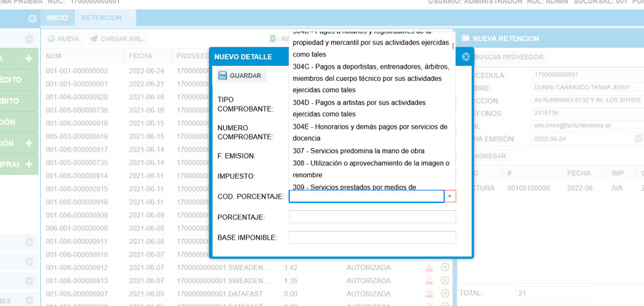Expand the fifth green sidebar button plus icon
Screen dimensions: 644x306
(29, 143)
